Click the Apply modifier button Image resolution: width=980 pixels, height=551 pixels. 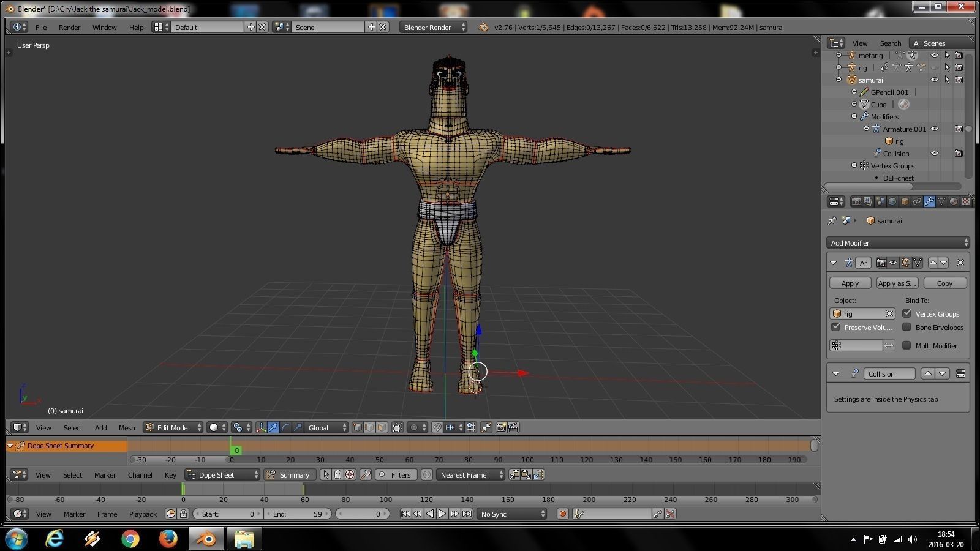pos(850,283)
